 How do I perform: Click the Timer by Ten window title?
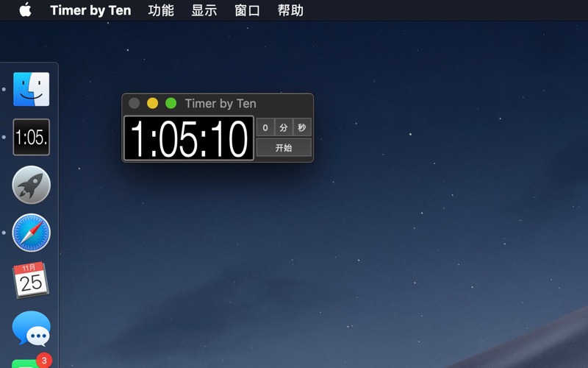coord(220,103)
